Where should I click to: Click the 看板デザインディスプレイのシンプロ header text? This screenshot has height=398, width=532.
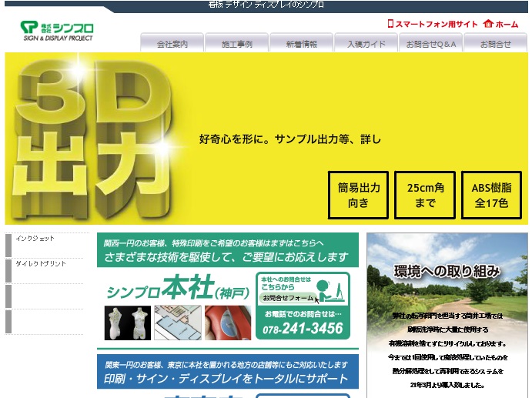[266, 5]
